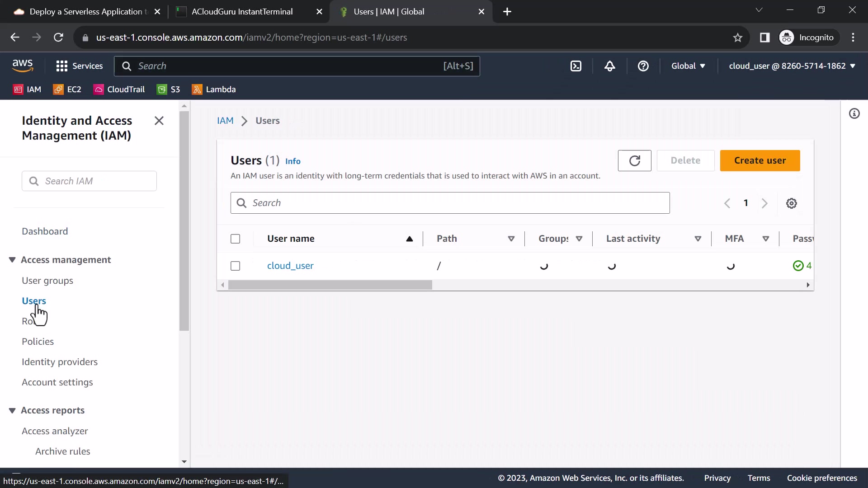868x488 pixels.
Task: Click the info panel icon at right
Action: tap(854, 113)
